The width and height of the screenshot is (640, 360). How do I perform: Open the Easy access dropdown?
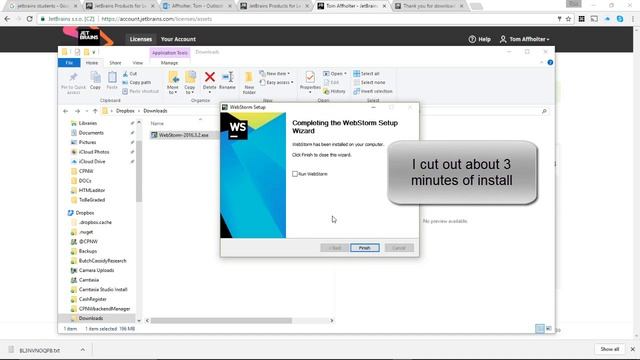tap(277, 82)
